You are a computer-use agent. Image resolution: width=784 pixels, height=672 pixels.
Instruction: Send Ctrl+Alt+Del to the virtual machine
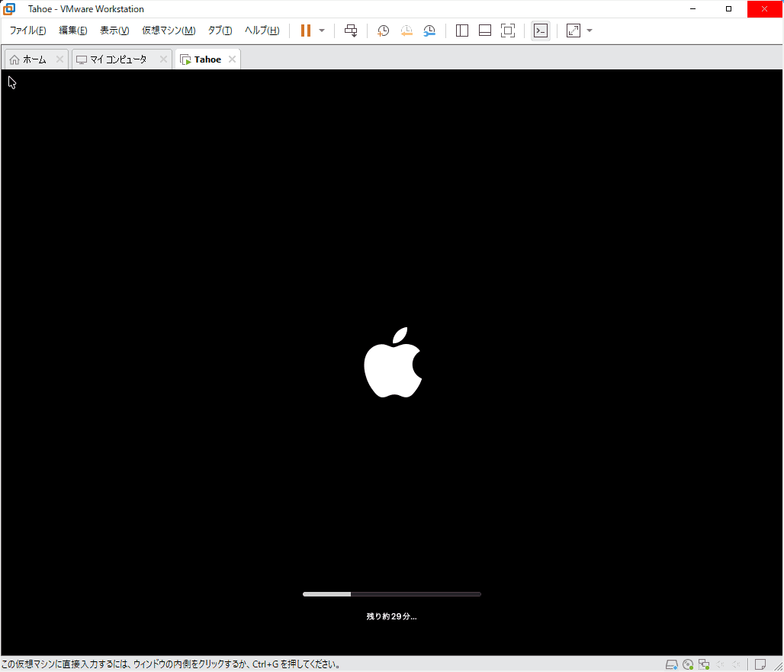point(351,31)
